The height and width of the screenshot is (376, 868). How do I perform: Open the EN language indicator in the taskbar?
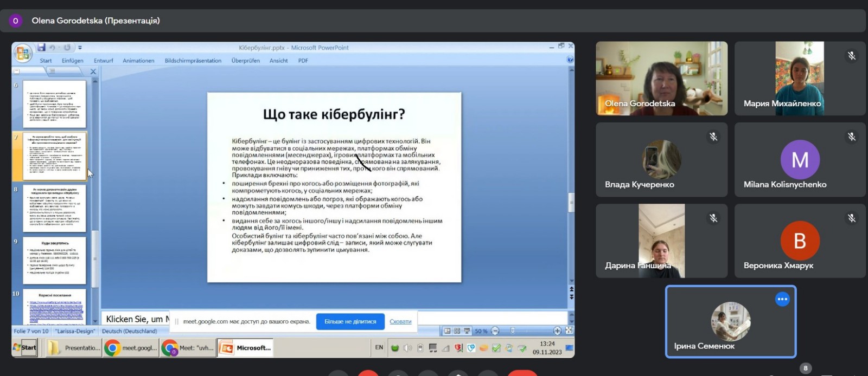[379, 348]
